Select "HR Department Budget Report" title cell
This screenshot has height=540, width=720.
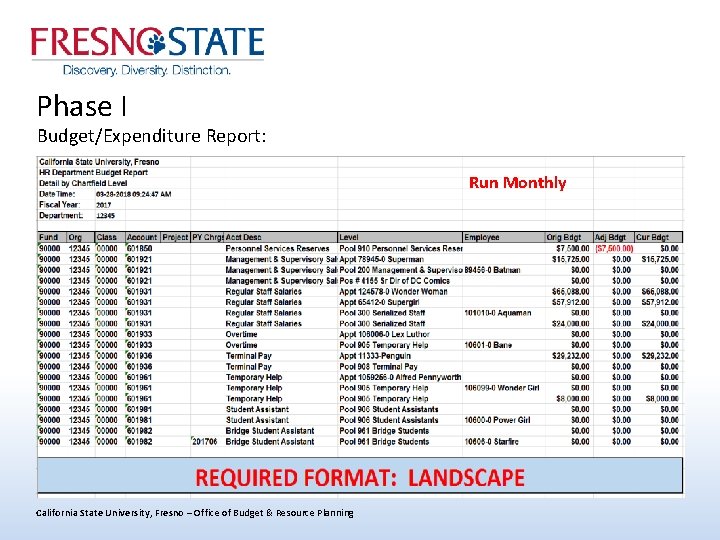94,173
